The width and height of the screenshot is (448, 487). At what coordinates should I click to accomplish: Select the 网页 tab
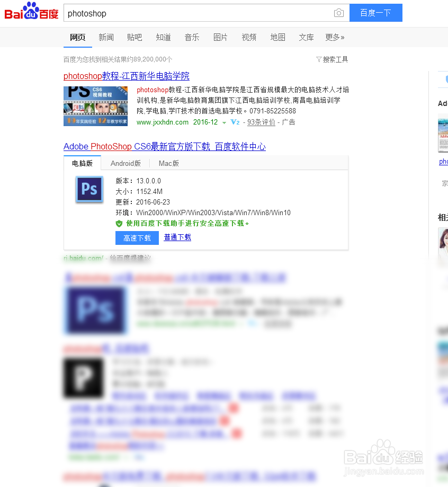(x=78, y=38)
